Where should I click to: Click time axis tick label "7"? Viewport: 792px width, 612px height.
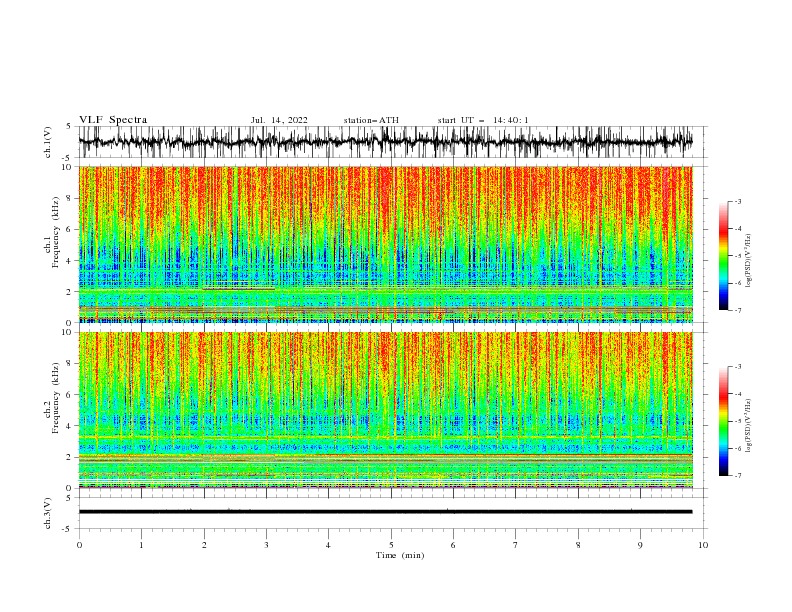[516, 545]
